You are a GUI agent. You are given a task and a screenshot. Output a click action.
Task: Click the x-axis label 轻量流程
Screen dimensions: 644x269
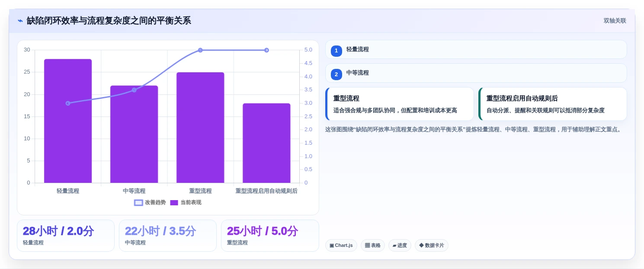coord(68,191)
